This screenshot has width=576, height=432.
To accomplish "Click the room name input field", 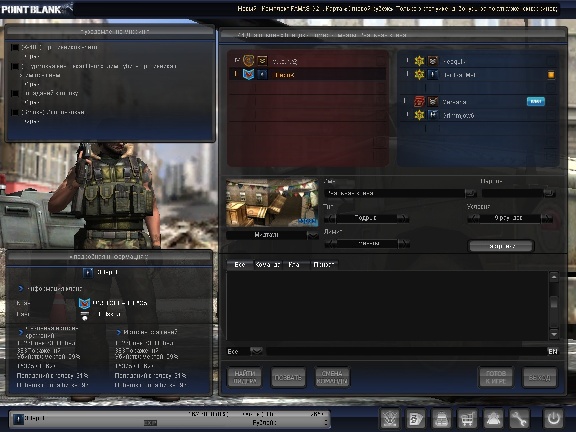I will coord(395,193).
